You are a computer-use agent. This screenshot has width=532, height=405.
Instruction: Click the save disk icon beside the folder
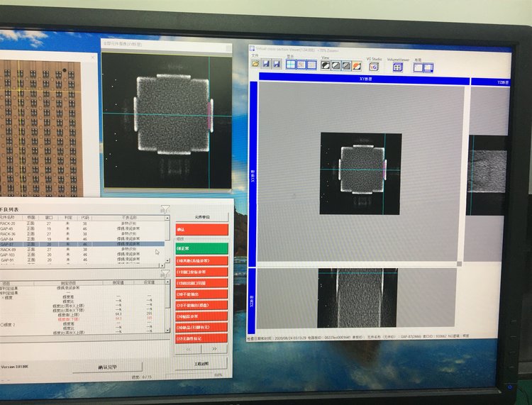click(x=266, y=64)
